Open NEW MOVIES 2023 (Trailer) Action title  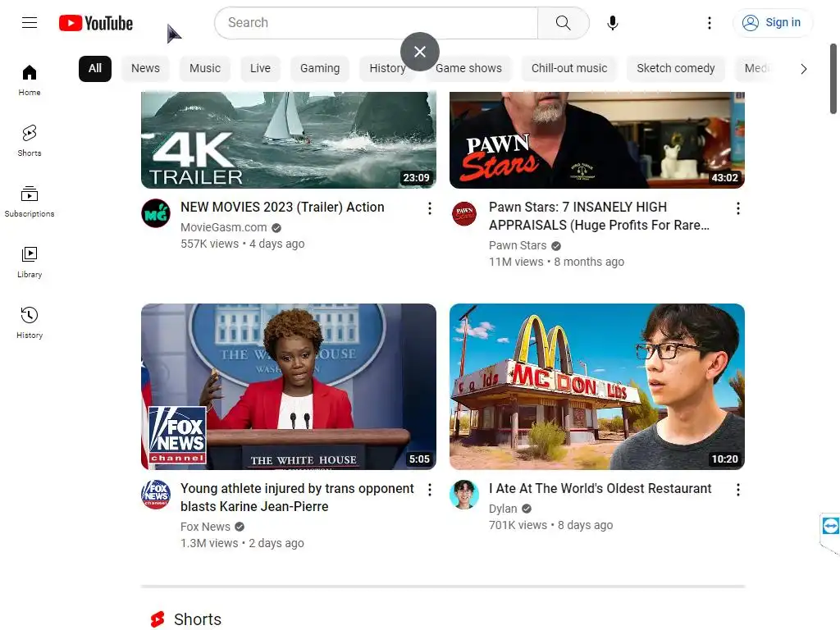[x=282, y=208]
